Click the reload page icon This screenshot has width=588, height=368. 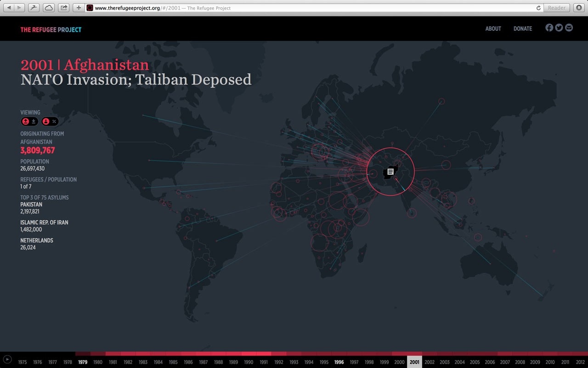click(538, 8)
